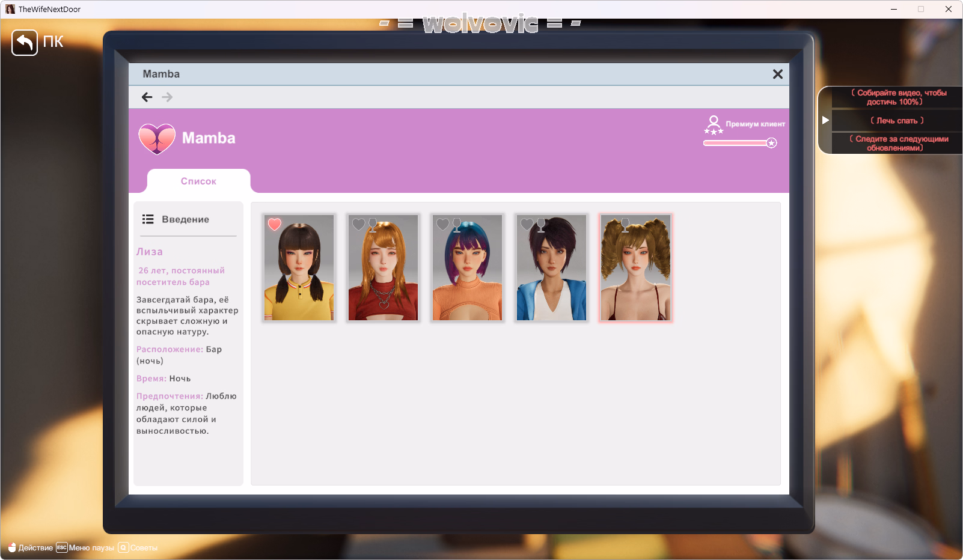963x560 pixels.
Task: Close the Mamba window
Action: pyautogui.click(x=777, y=74)
